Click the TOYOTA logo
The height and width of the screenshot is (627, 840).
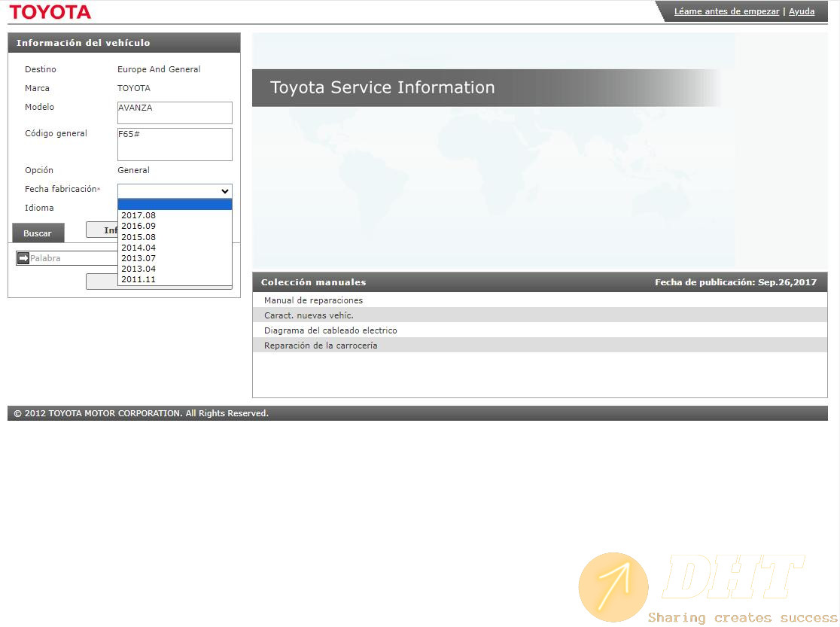[50, 12]
